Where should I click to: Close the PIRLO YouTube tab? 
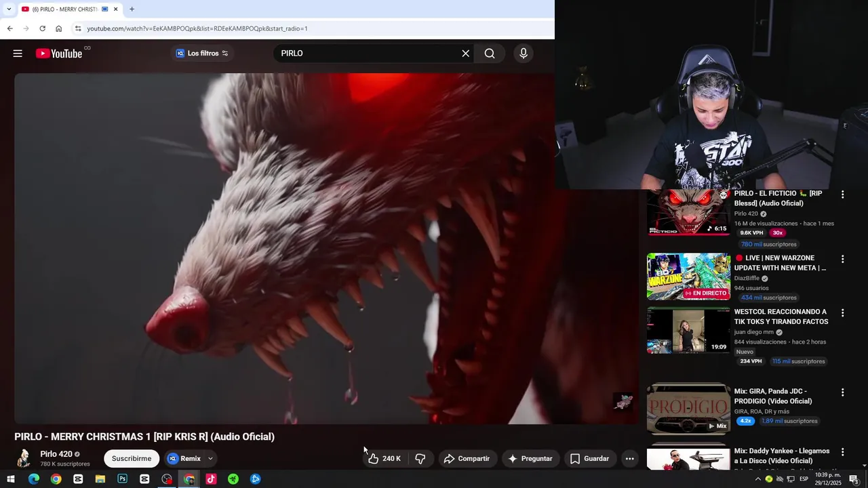point(115,9)
